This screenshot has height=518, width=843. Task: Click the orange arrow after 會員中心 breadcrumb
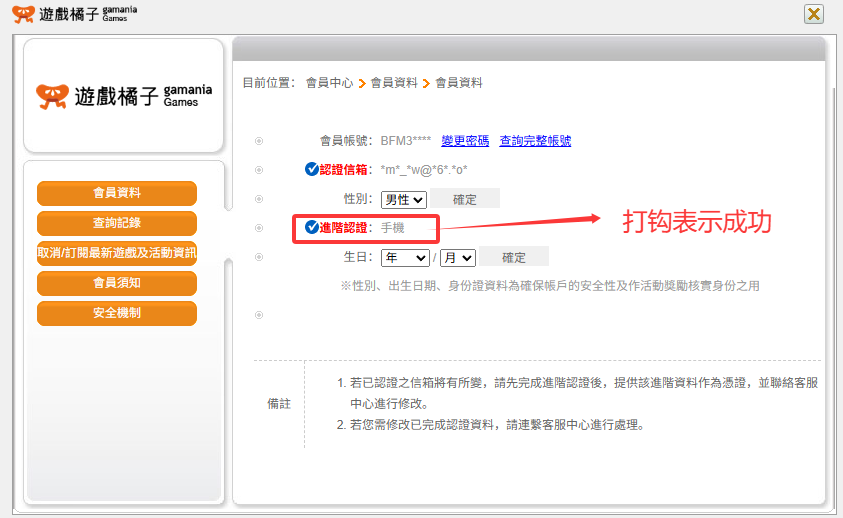(362, 83)
